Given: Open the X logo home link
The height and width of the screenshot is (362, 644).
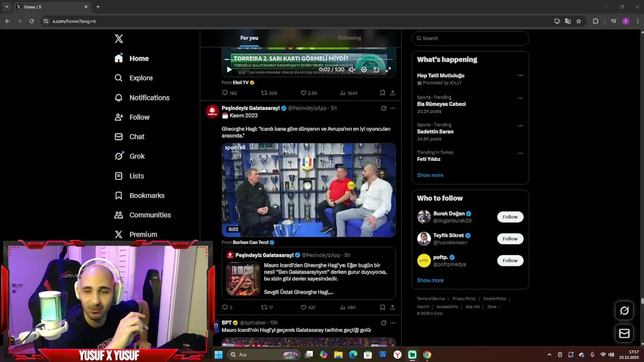Looking at the screenshot, I should (119, 39).
